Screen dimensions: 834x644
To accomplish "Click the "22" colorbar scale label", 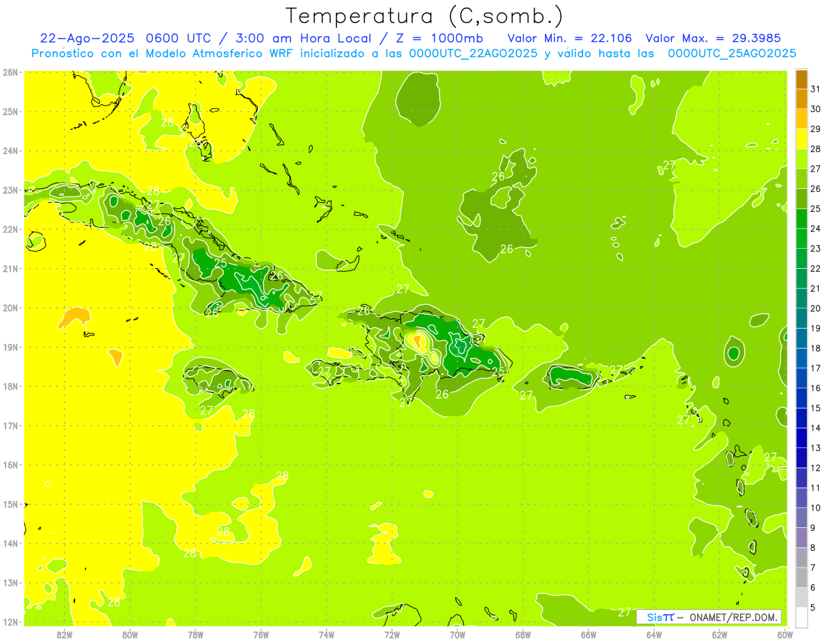I will (x=816, y=268).
